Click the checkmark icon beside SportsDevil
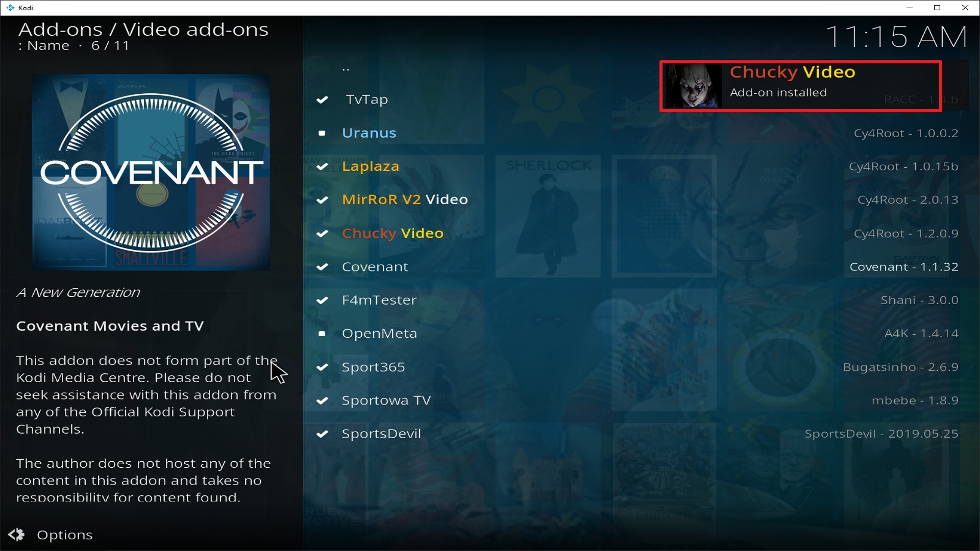980x551 pixels. coord(322,434)
